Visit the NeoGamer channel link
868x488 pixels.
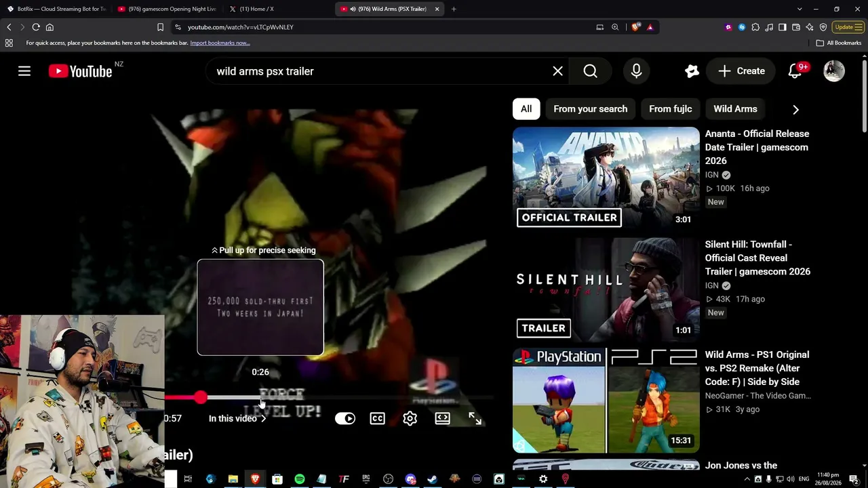(x=757, y=396)
